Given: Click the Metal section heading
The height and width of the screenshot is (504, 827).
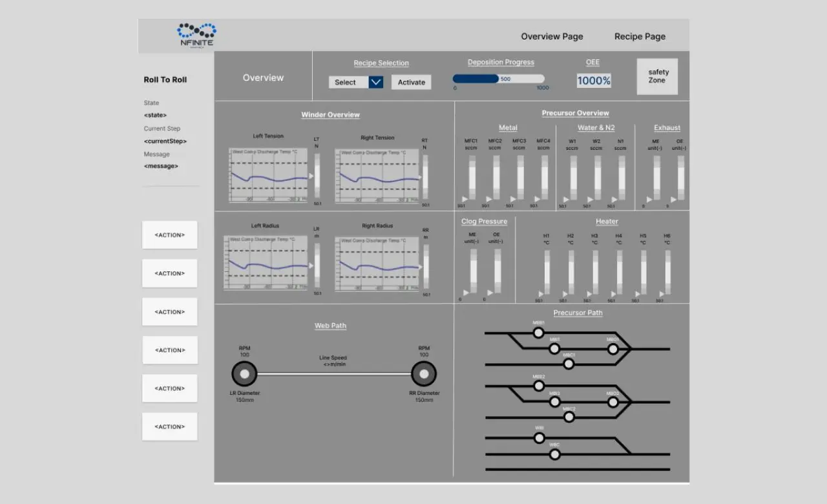Looking at the screenshot, I should click(x=508, y=128).
